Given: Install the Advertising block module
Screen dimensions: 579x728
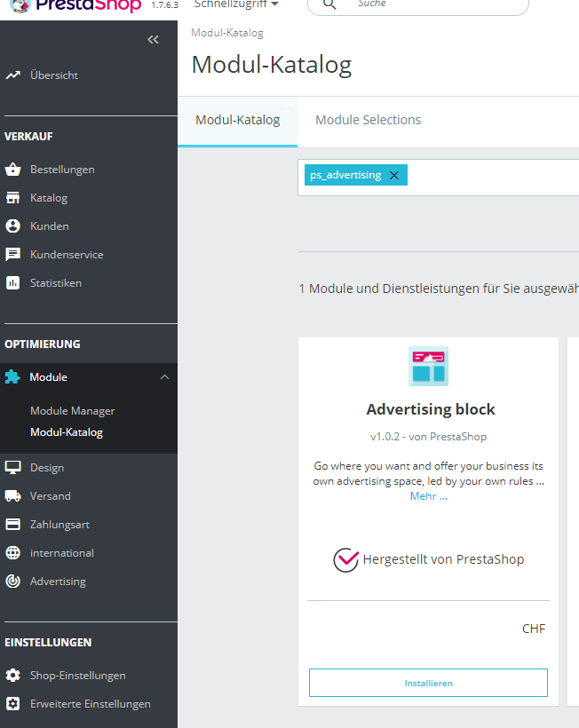Looking at the screenshot, I should pos(428,683).
